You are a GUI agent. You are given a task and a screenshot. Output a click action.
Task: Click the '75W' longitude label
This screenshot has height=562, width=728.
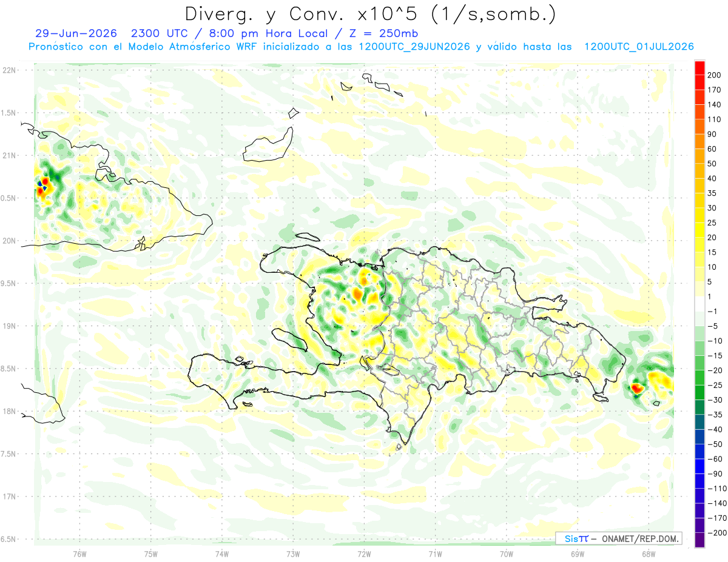click(x=151, y=553)
